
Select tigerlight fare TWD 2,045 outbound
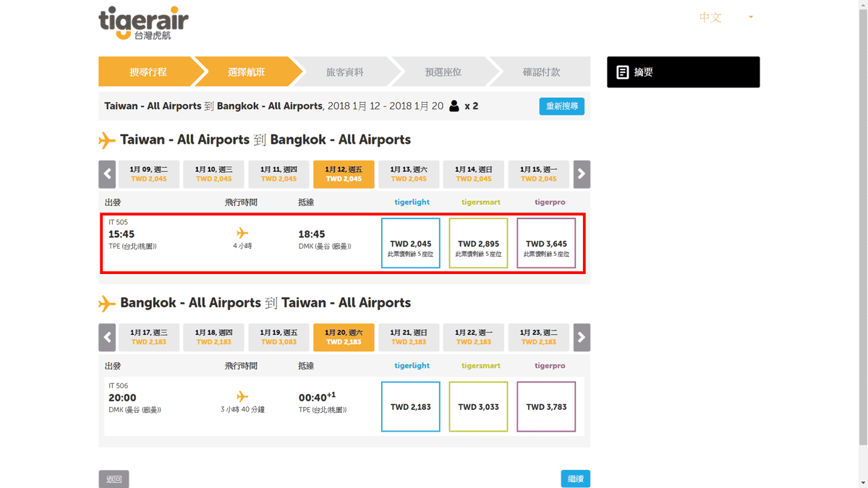(x=411, y=243)
